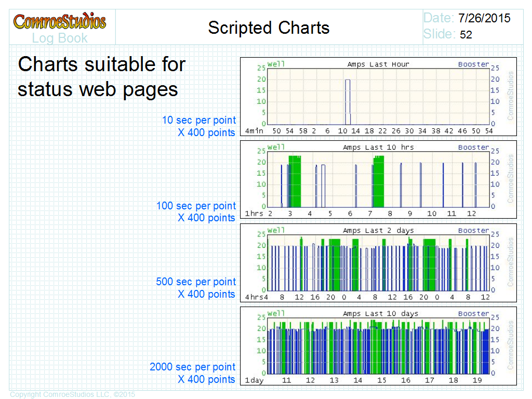Click the Well legend in Amps Last 2 days chart
Image resolution: width=532 pixels, height=399 pixels.
pyautogui.click(x=276, y=231)
